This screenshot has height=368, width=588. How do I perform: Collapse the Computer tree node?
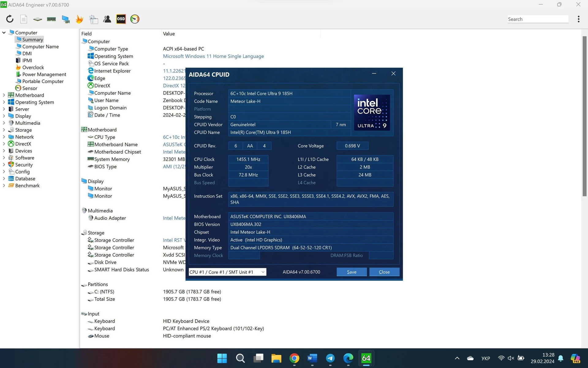4,32
